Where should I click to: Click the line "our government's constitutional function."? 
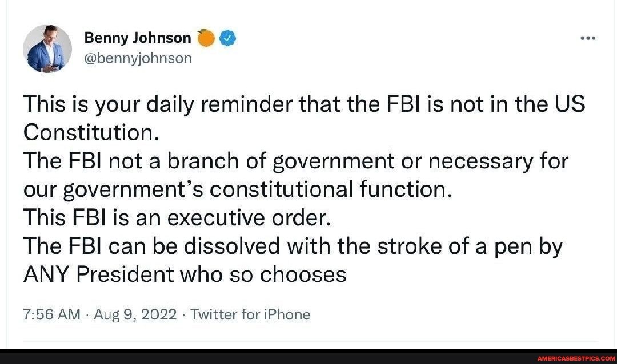point(238,189)
